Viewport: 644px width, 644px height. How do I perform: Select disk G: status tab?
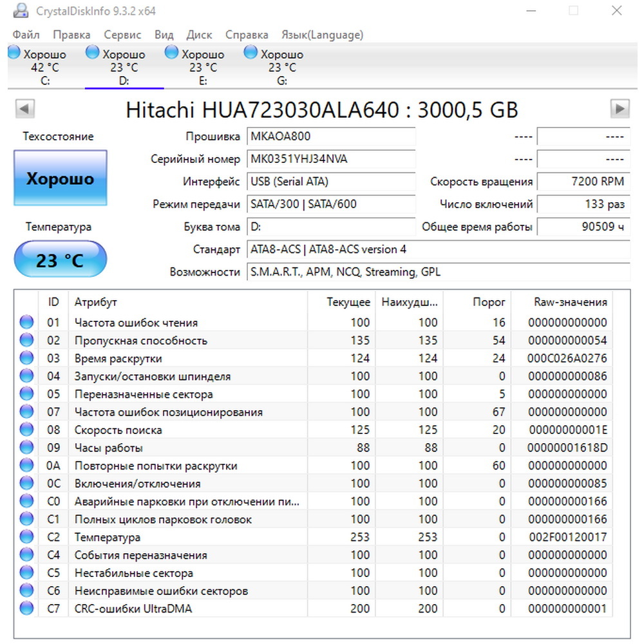click(x=282, y=66)
